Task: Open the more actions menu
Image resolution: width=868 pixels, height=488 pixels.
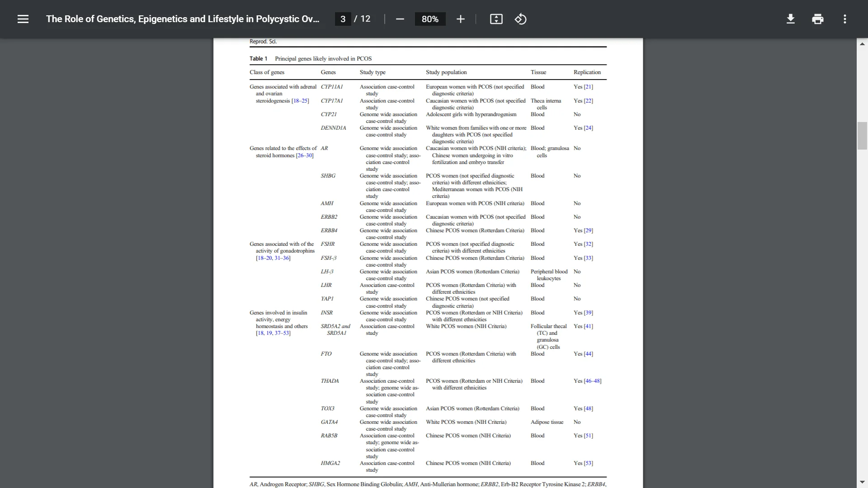Action: 844,19
